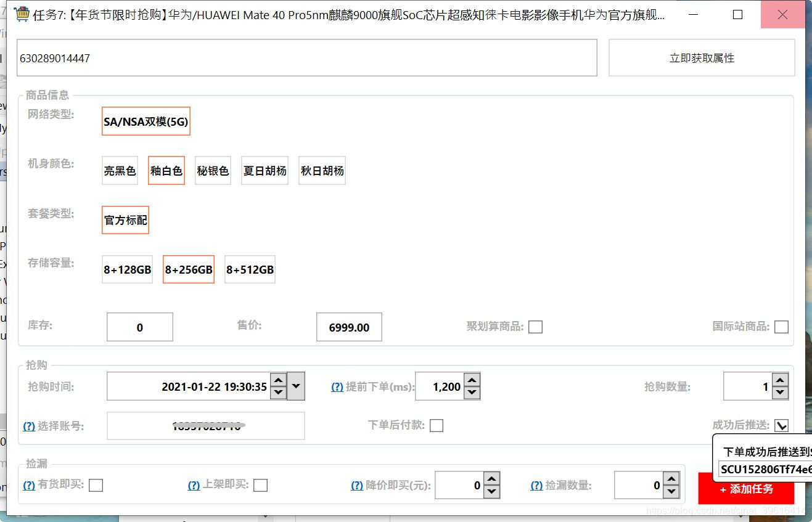Click the 提前下单 value field 1,200
Image resolution: width=812 pixels, height=522 pixels.
(440, 386)
